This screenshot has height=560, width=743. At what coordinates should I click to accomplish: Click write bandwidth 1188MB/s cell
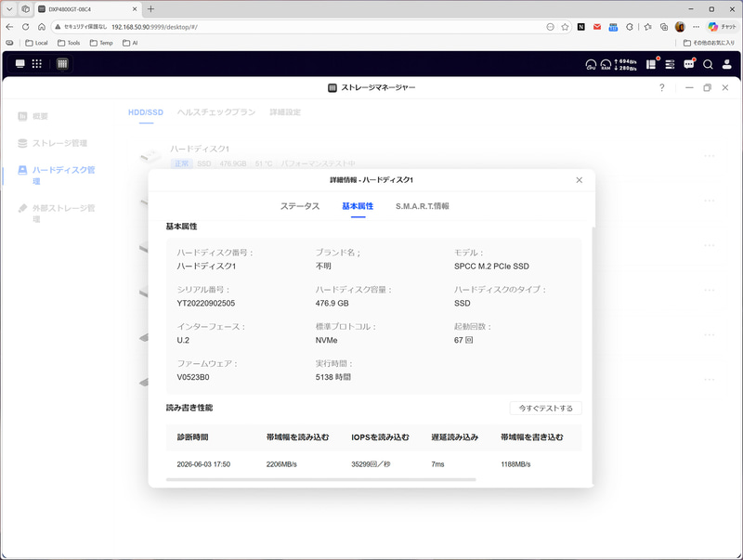515,464
